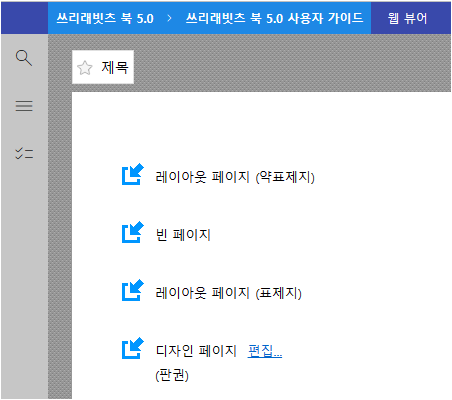Select the 빈 페이지 item

(x=183, y=235)
